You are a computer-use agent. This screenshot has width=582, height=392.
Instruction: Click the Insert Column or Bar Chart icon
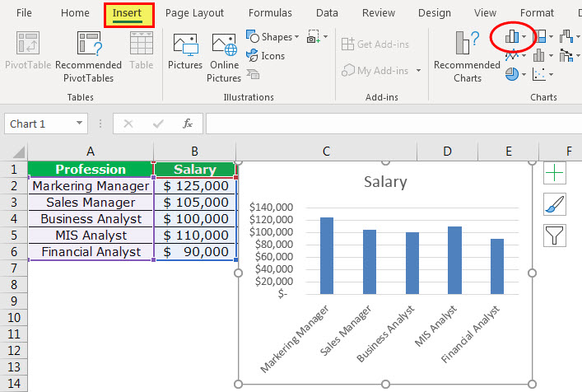click(x=512, y=36)
